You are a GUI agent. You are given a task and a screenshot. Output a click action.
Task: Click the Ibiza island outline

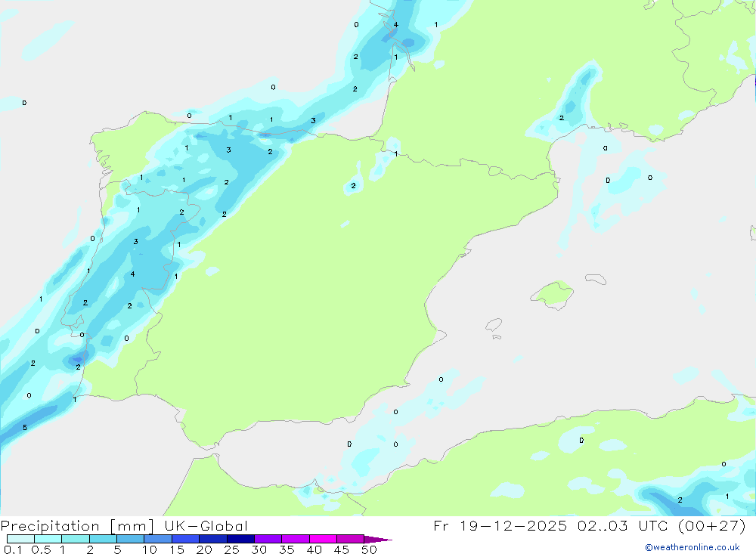coord(494,325)
